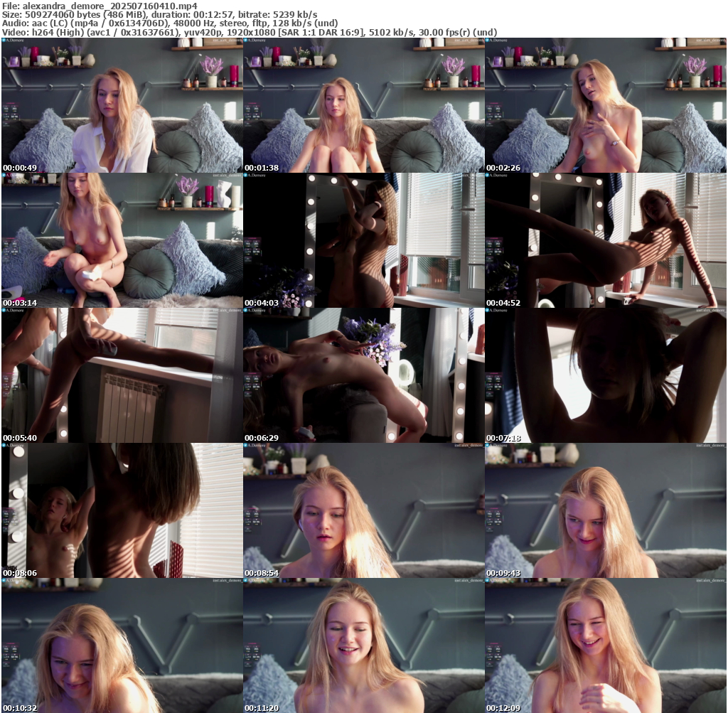Select the thumbnail stamped 00:07:18
Viewport: 728px width, 713px height.
(x=606, y=375)
